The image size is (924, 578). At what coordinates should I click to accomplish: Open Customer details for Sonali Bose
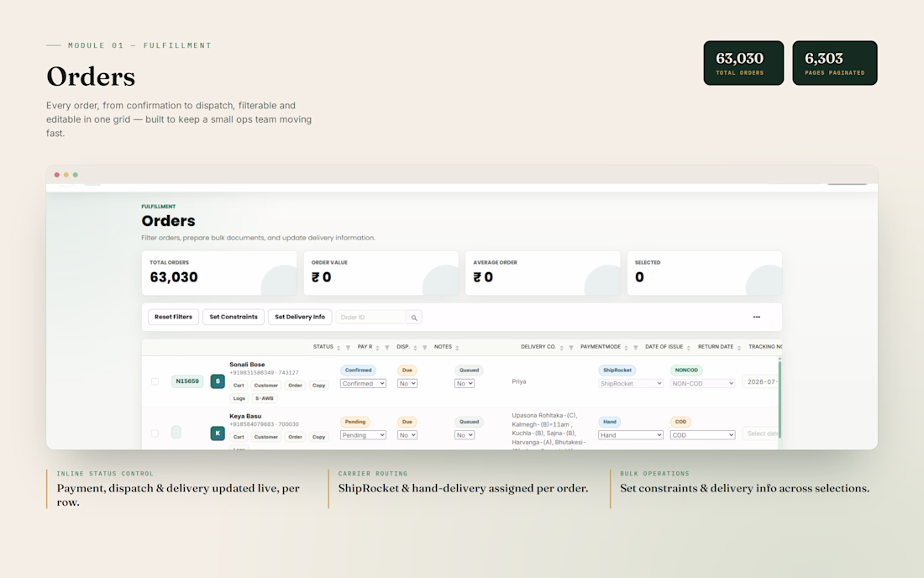tap(265, 386)
